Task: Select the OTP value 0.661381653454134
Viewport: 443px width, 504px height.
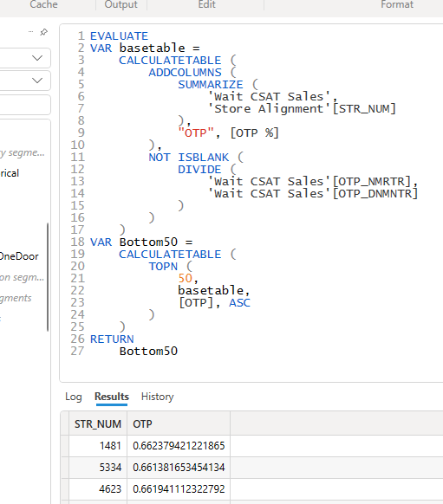Action: (x=179, y=468)
